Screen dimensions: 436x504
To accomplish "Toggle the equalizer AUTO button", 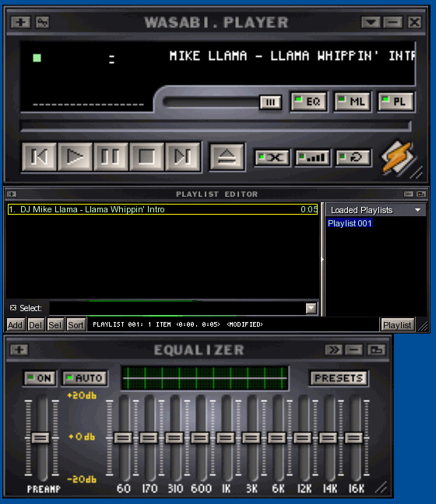I will (85, 378).
